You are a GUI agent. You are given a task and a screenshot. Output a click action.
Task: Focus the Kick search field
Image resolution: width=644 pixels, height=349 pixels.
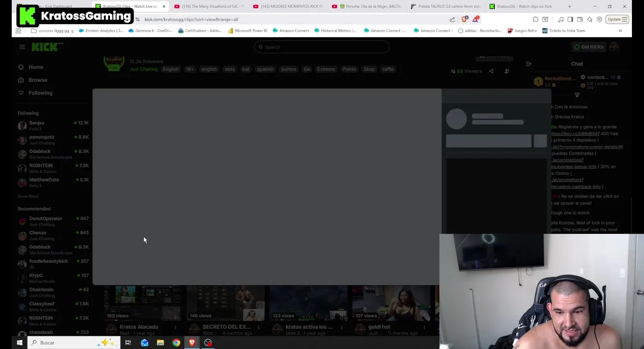coord(322,47)
